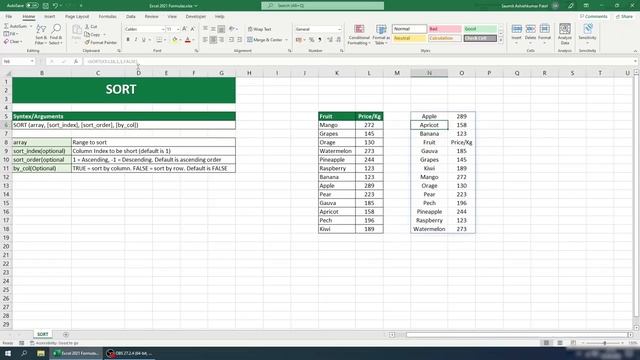Click the Cut command
640x360 pixels.
pyautogui.click(x=91, y=27)
